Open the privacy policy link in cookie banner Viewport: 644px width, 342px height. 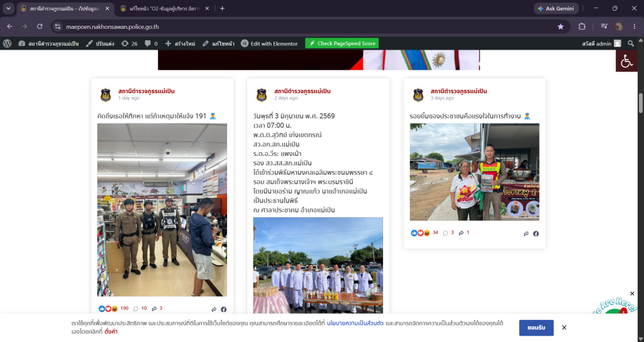tap(355, 323)
